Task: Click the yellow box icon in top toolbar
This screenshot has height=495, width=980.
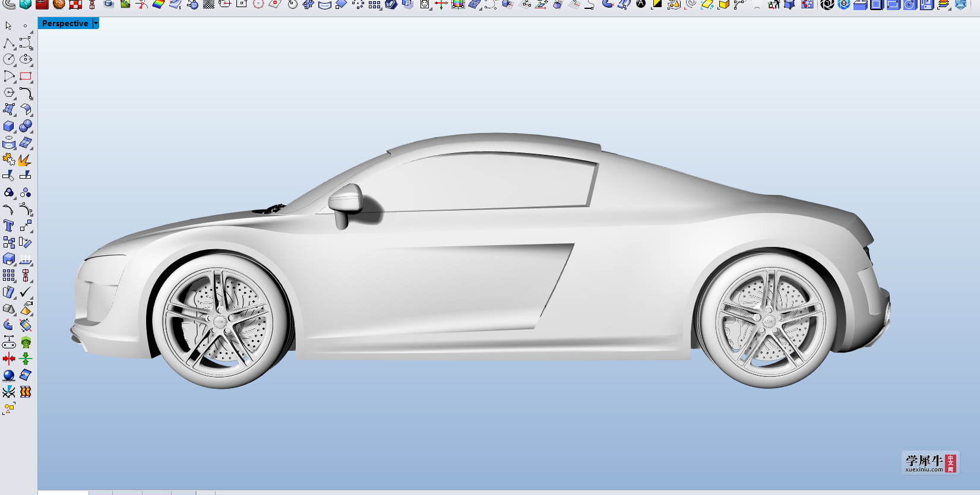Action: click(x=723, y=5)
